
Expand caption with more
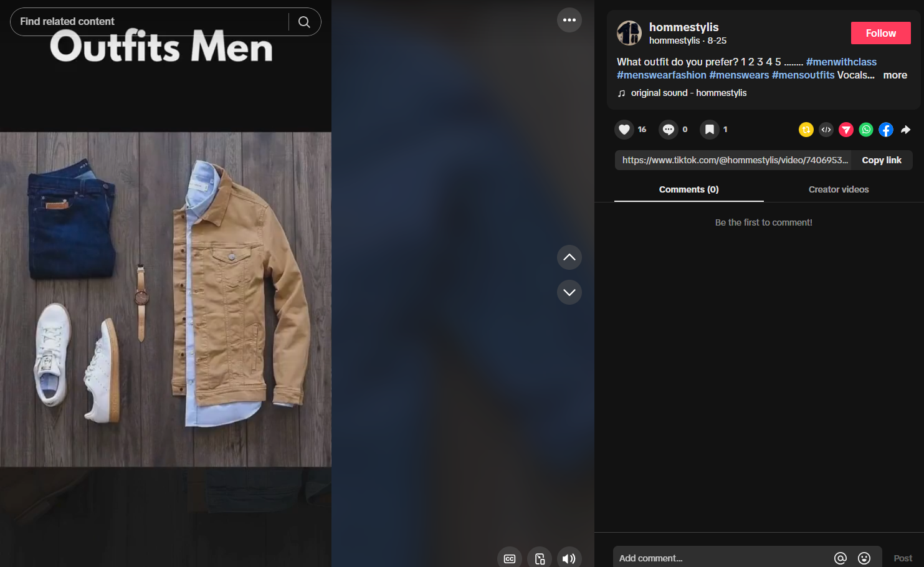coord(895,75)
